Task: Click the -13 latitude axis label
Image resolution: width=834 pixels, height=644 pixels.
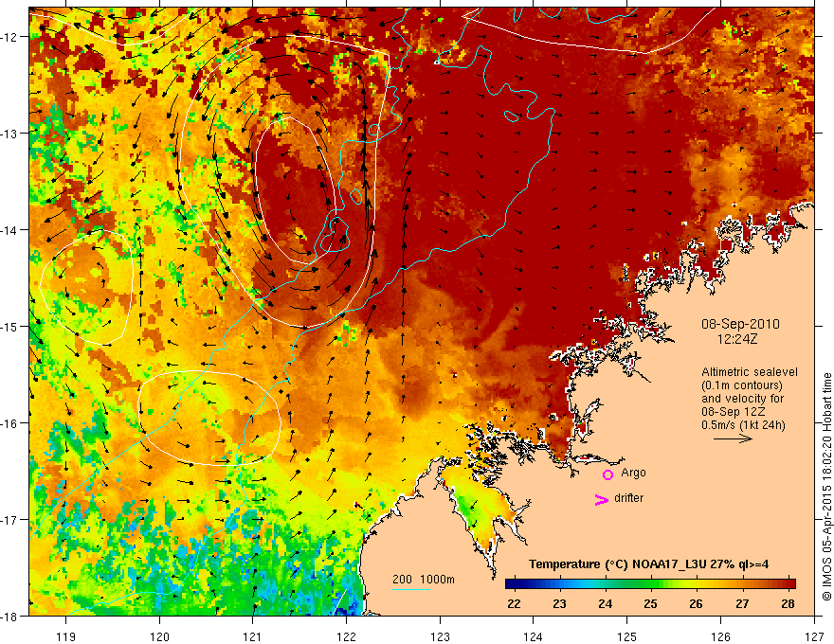Action: click(x=10, y=134)
